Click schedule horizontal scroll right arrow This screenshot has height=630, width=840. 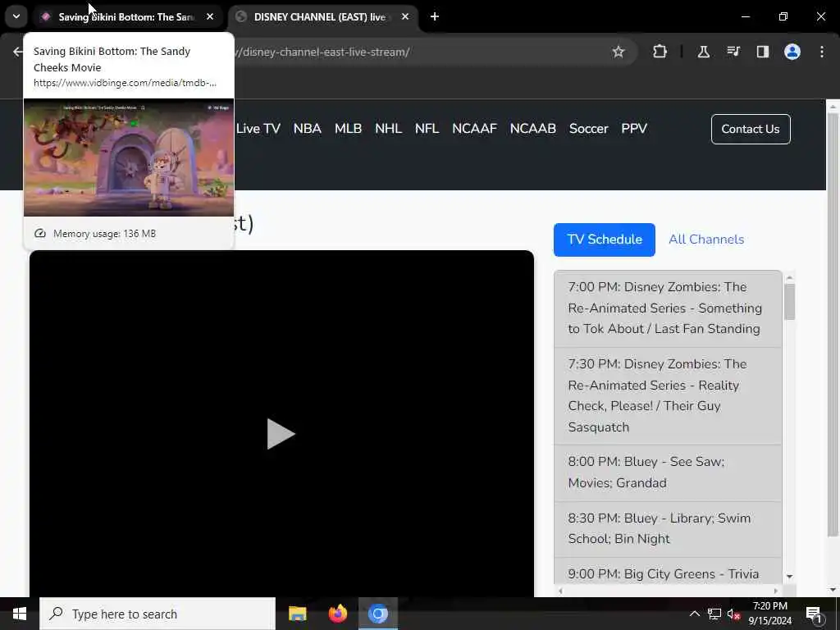(776, 591)
